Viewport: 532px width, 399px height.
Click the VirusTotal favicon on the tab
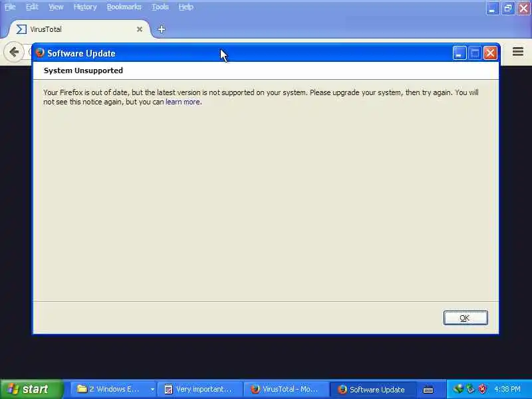[x=21, y=29]
